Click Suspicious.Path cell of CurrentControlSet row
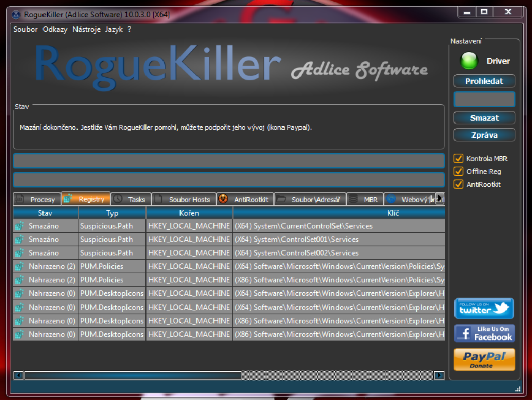 (112, 226)
